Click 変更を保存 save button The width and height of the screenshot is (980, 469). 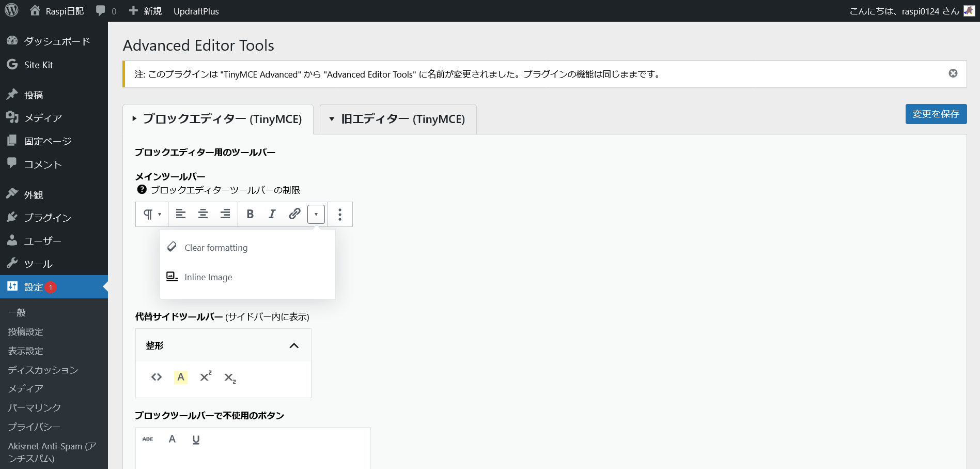coord(936,114)
